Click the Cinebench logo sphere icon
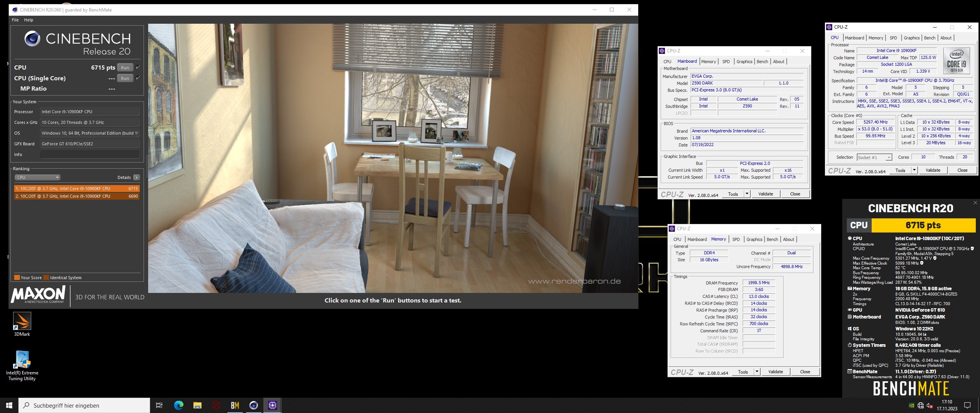The image size is (980, 413). pyautogui.click(x=33, y=39)
